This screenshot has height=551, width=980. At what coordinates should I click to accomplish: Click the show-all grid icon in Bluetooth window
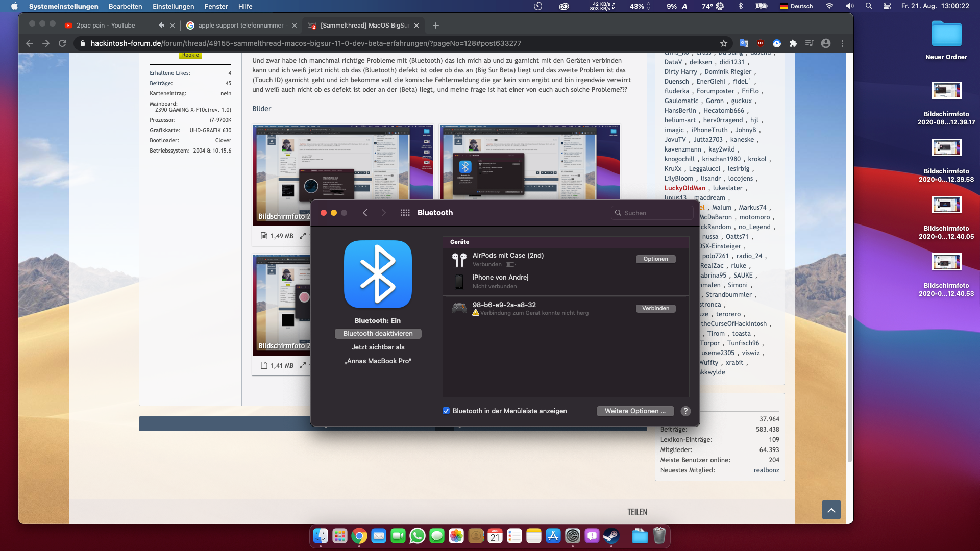point(405,213)
